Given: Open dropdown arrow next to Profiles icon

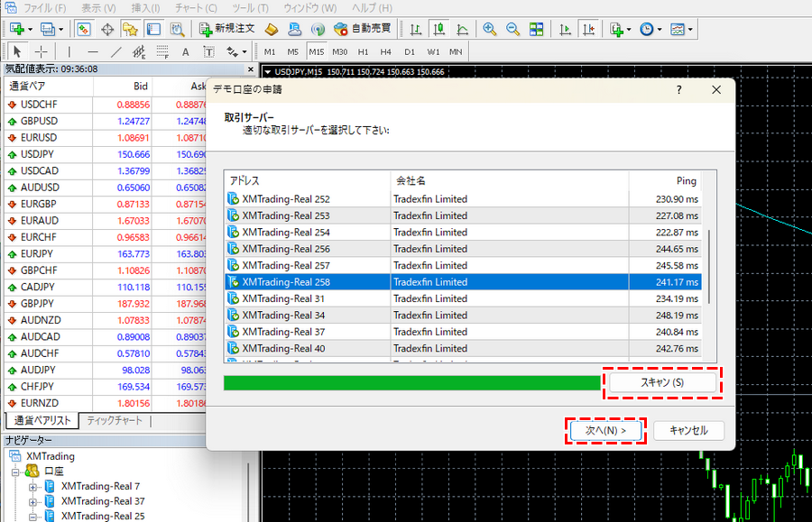Looking at the screenshot, I should click(60, 30).
